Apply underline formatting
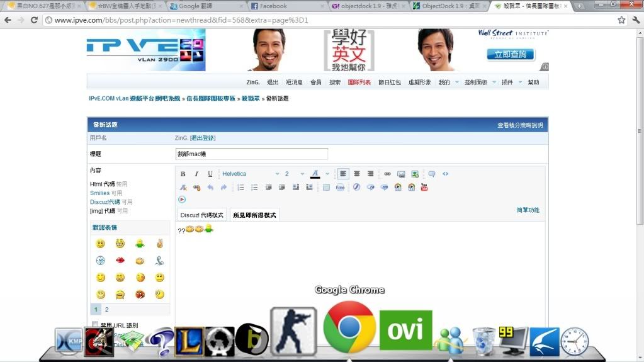This screenshot has width=644, height=362. [210, 174]
